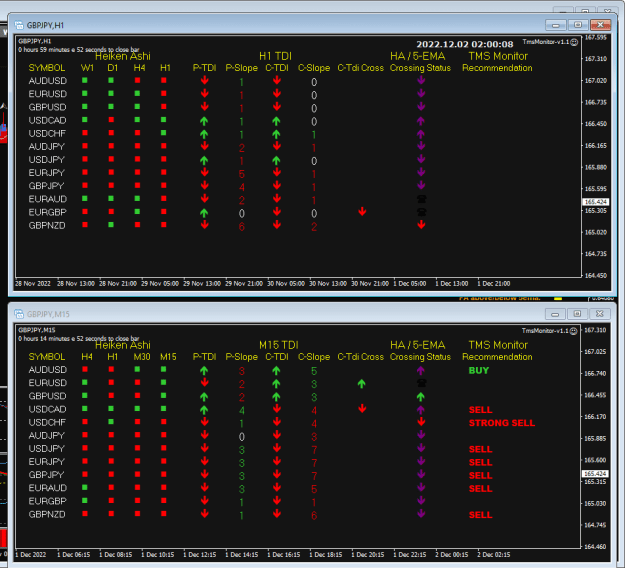Click red P-TDI arrow for AUDUSD, H1 window

[x=204, y=80]
